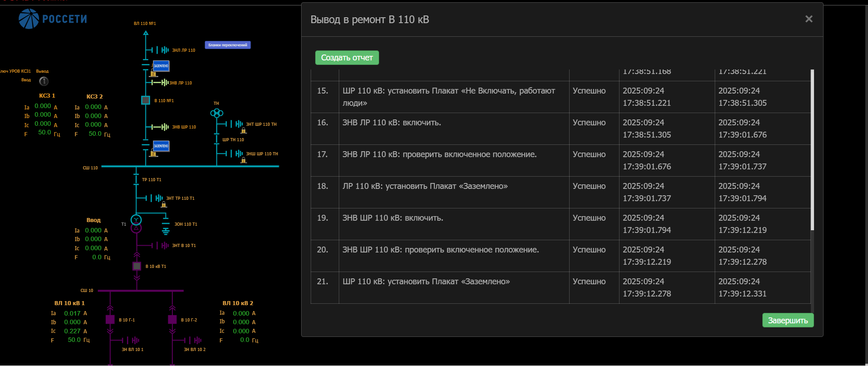The image size is (868, 366).
Task: Select step 19 ЗНВ ШР 110 кВ row
Action: click(454, 224)
